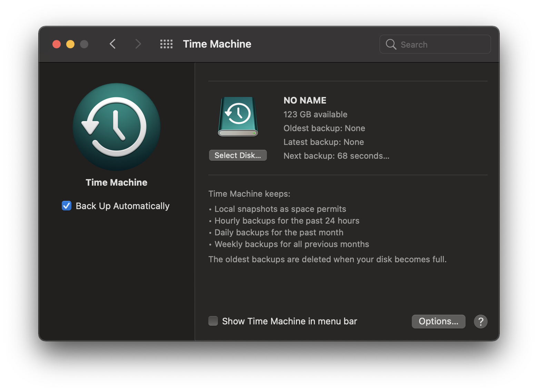Click the Next backup countdown text

click(x=336, y=156)
